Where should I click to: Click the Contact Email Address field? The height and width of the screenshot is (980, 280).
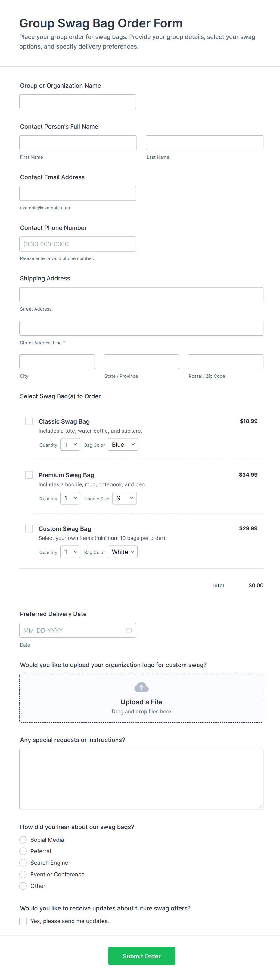pos(78,193)
